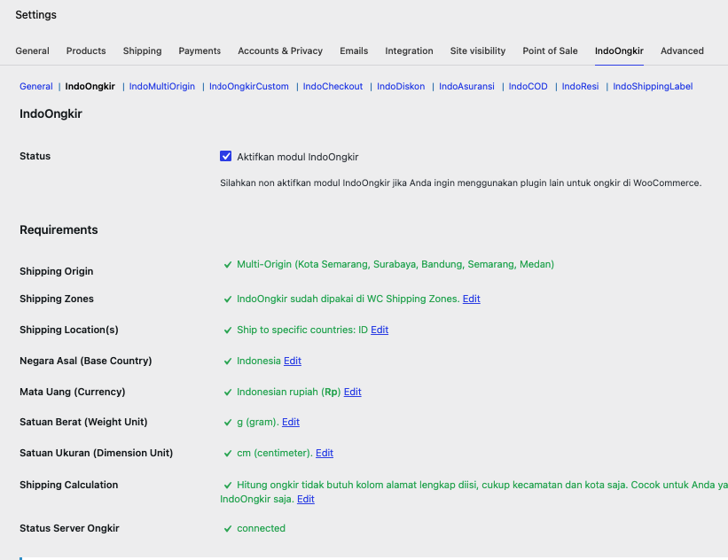Go to the Payments tab

click(200, 51)
